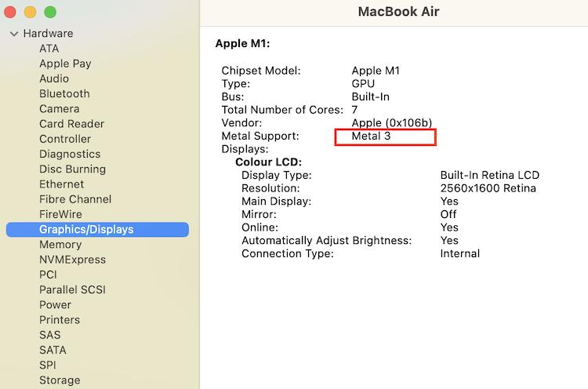Select Camera in the sidebar
Image resolution: width=588 pixels, height=389 pixels.
(60, 109)
